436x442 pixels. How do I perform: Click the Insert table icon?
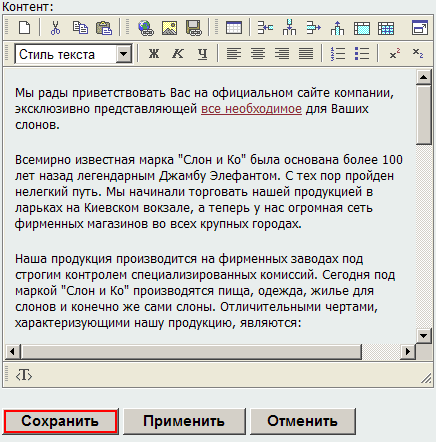234,28
